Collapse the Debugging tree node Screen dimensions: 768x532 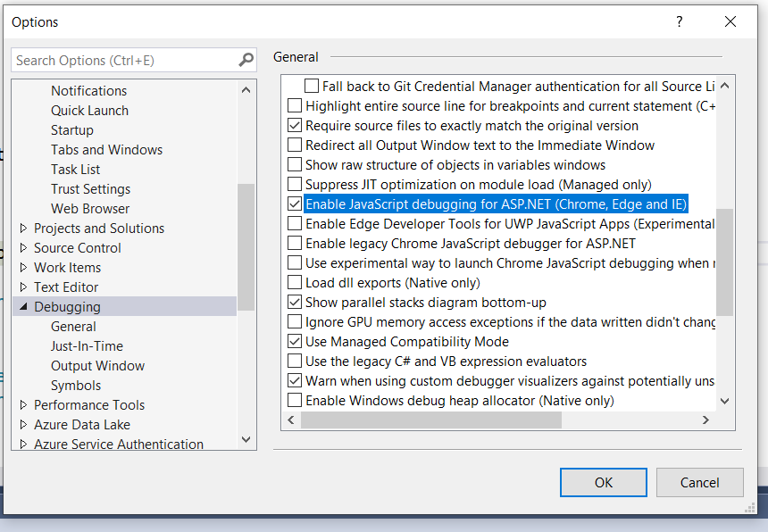pyautogui.click(x=22, y=307)
